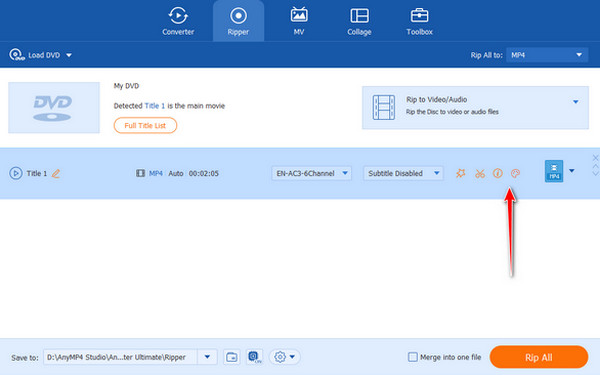Toggle the hardware acceleration icon
Image resolution: width=600 pixels, height=375 pixels.
tap(254, 357)
